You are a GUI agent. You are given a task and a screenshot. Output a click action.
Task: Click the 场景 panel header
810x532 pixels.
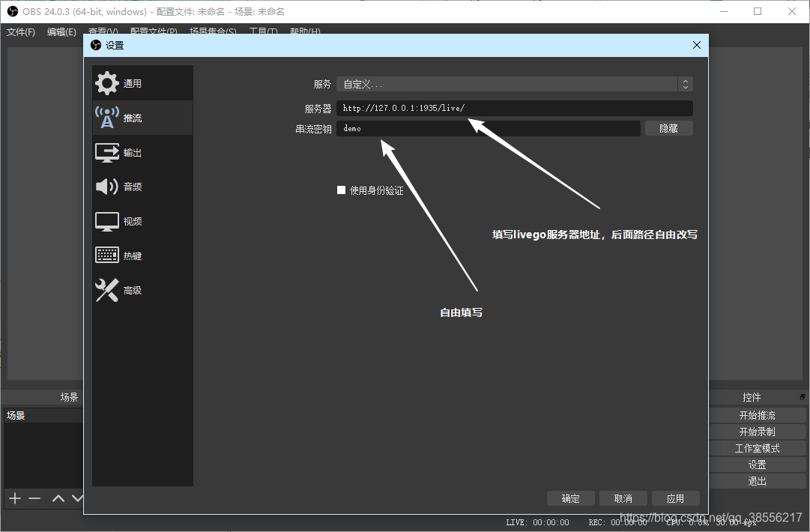point(69,397)
